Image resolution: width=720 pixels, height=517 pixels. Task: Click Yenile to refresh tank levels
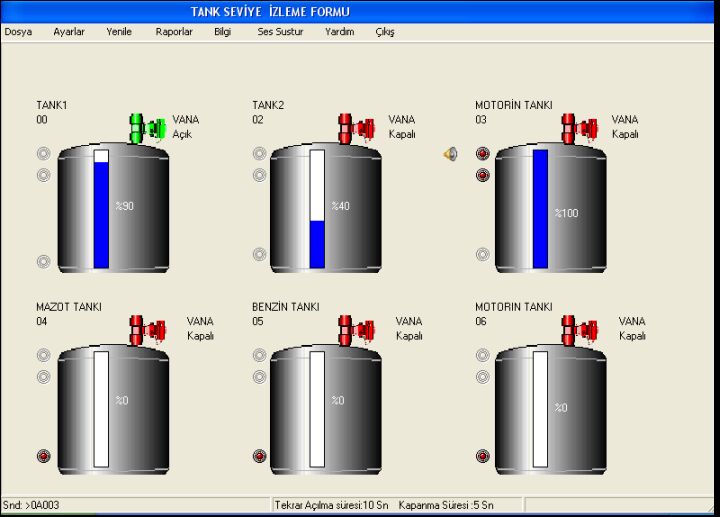coord(119,32)
